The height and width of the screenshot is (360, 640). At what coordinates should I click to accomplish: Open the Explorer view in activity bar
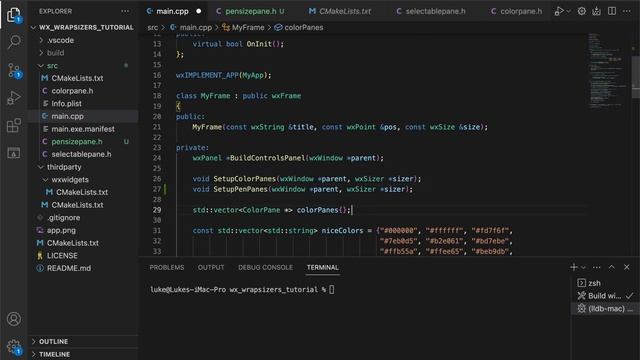pos(13,15)
